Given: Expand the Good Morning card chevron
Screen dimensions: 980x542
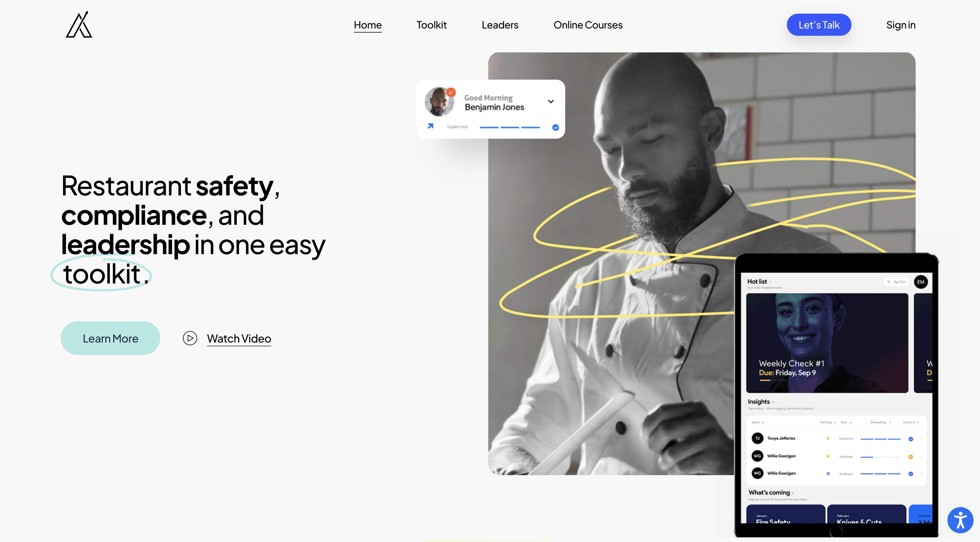Looking at the screenshot, I should tap(550, 101).
